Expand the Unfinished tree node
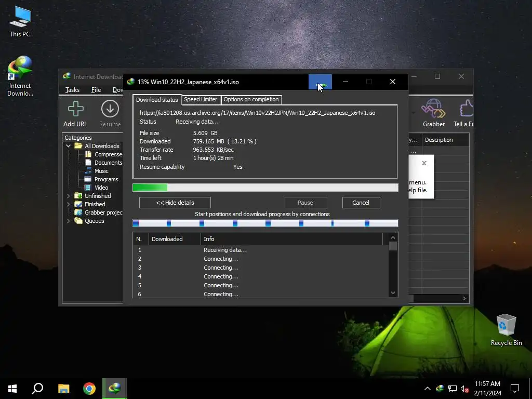Screen dimensions: 532x399 pos(68,196)
